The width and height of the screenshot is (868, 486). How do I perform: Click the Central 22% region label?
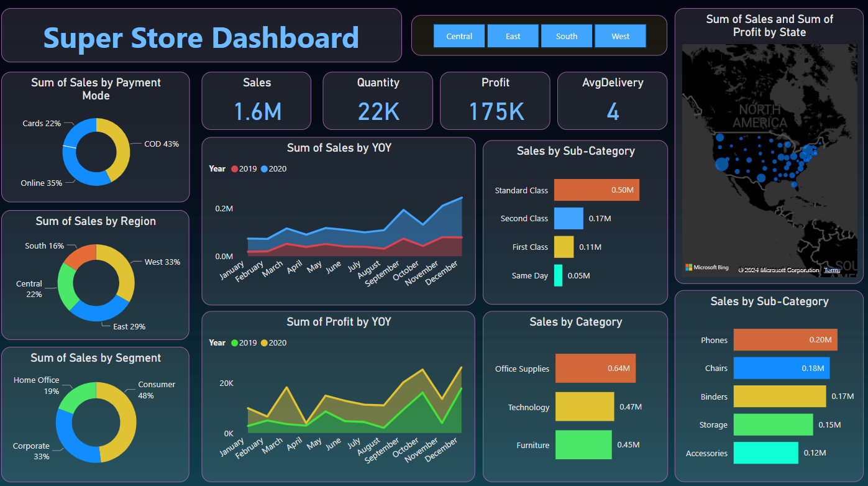pos(29,289)
